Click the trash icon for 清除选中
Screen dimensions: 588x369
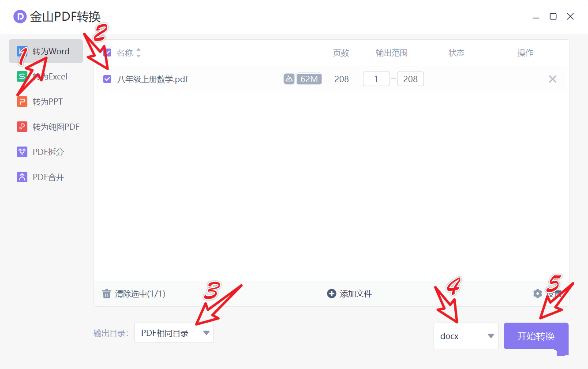pos(107,294)
